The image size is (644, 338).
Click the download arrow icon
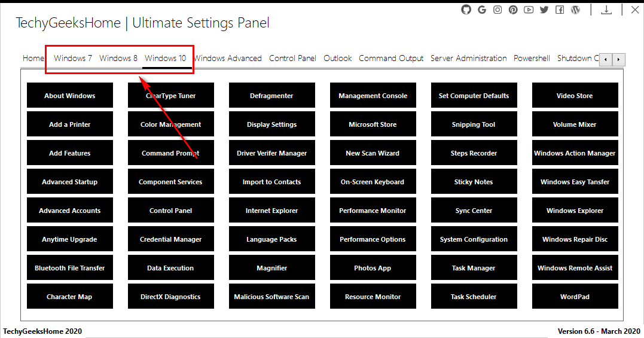[x=606, y=10]
